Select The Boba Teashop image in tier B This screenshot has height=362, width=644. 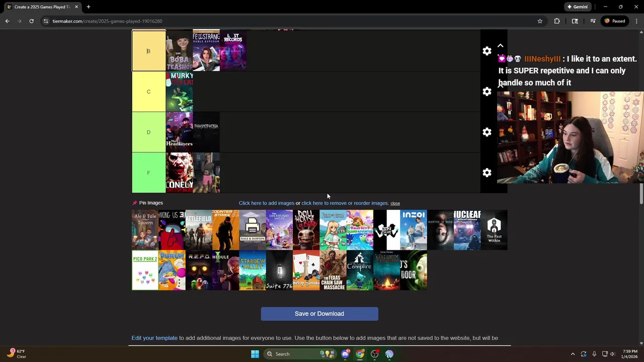click(x=179, y=51)
